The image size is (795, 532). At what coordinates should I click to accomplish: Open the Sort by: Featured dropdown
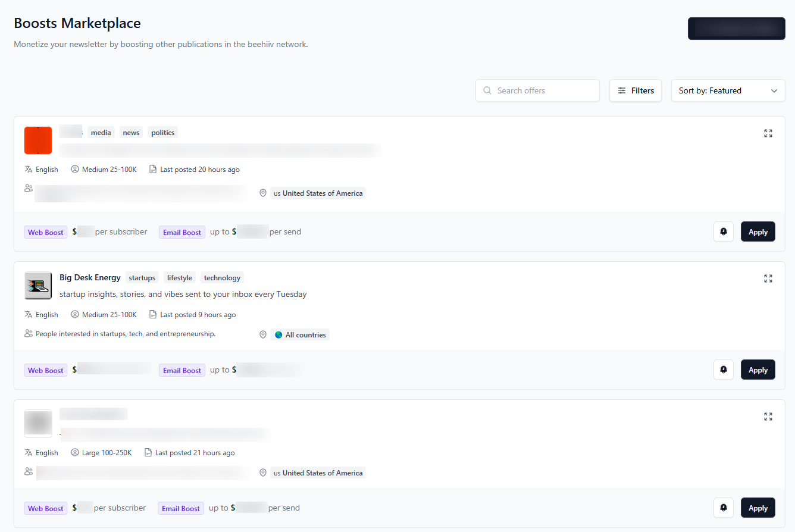pos(728,90)
